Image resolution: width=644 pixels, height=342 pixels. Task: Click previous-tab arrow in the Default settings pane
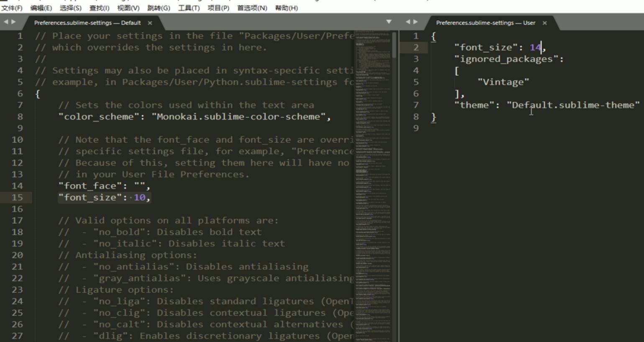[6, 22]
